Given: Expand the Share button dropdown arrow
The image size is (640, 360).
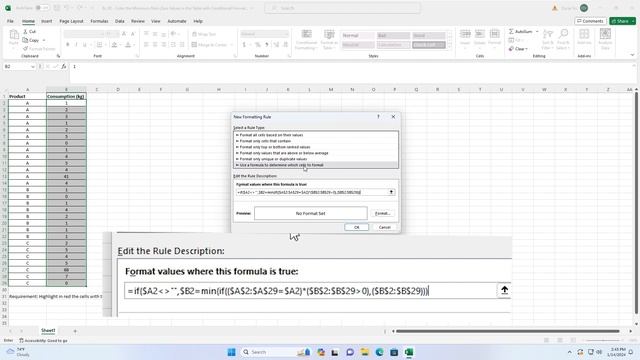Looking at the screenshot, I should click(x=633, y=21).
